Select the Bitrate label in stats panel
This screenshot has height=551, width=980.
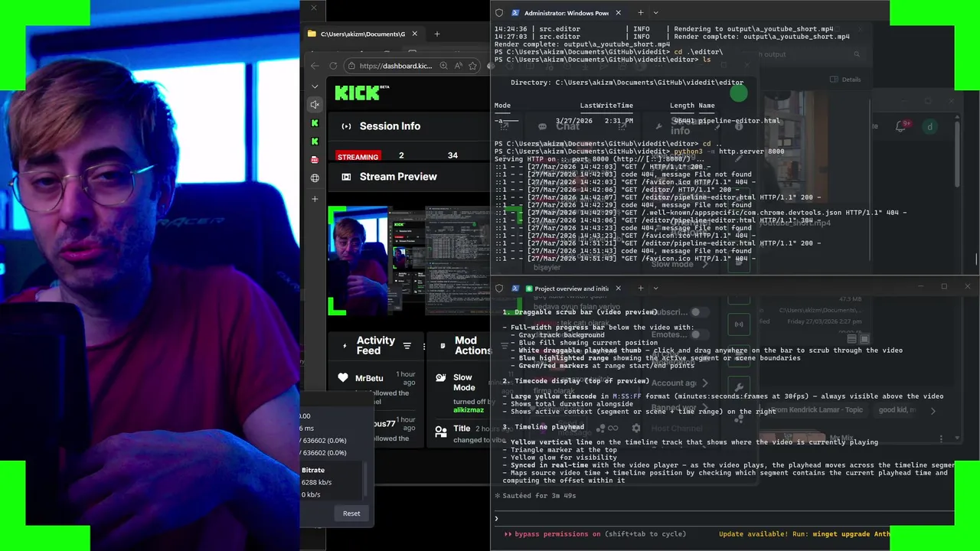(x=313, y=470)
